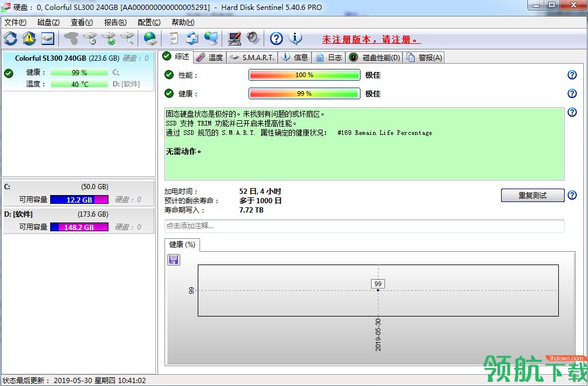588x386 pixels.
Task: Click the monitor with screwdriver configuration icon
Action: pos(235,39)
